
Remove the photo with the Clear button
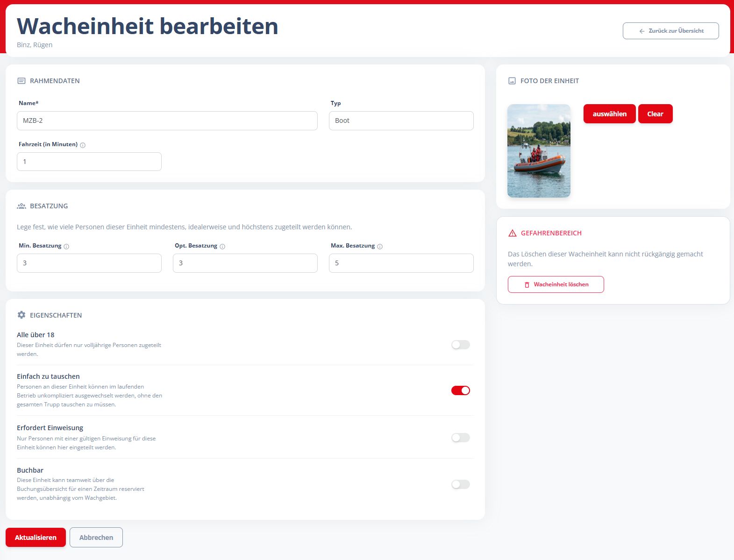click(x=656, y=114)
